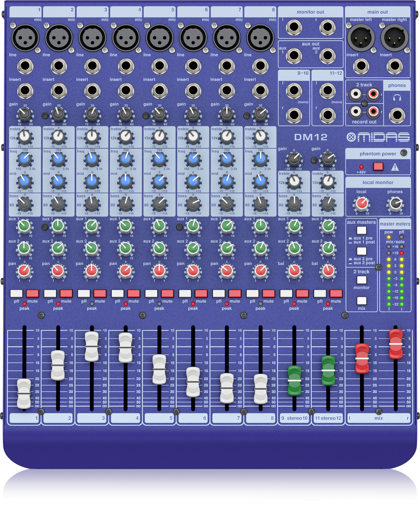Click the phones output jack
Image resolution: width=420 pixels, height=513 pixels.
pyautogui.click(x=396, y=115)
